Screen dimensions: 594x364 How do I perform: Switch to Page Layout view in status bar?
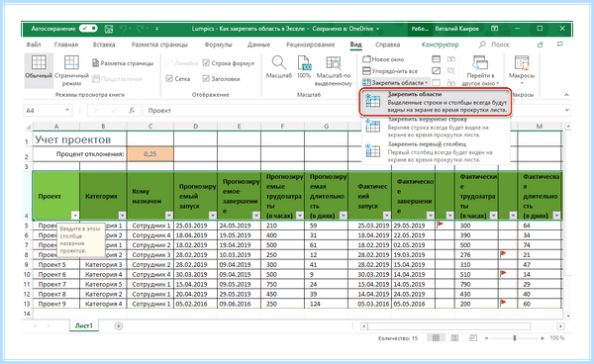click(454, 338)
